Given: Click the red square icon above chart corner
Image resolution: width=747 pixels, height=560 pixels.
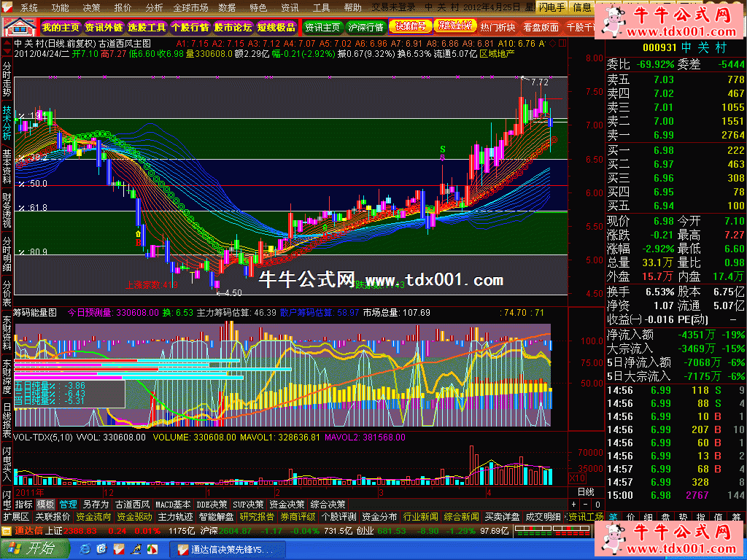Looking at the screenshot, I should click(562, 43).
